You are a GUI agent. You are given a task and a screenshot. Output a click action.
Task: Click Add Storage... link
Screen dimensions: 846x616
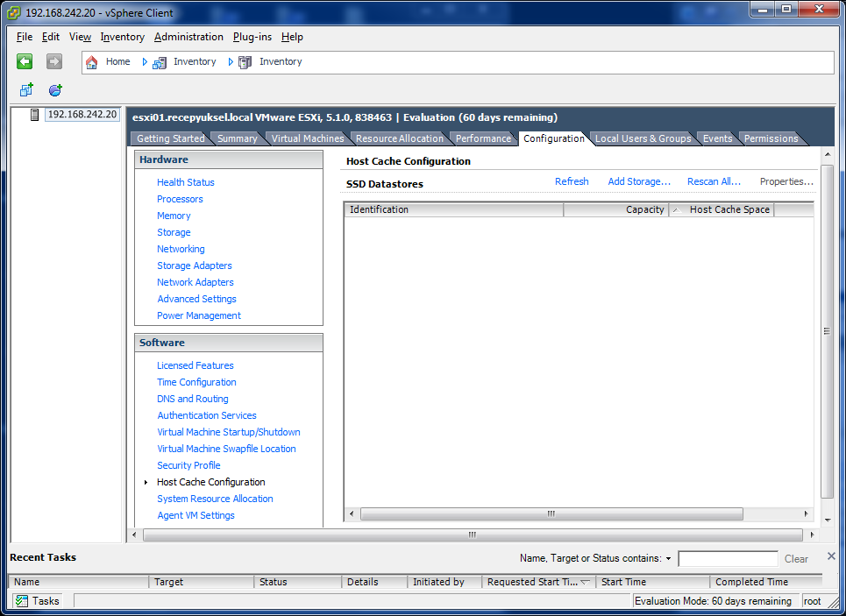coord(639,181)
